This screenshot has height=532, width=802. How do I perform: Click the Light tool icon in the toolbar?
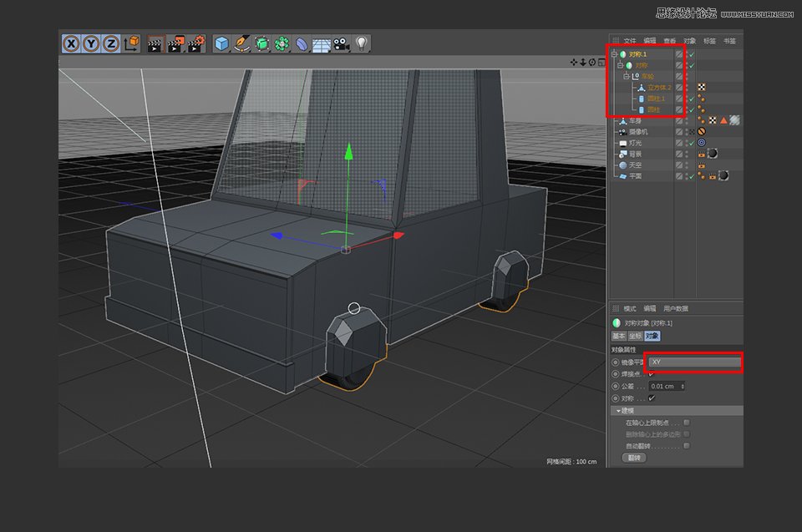361,43
